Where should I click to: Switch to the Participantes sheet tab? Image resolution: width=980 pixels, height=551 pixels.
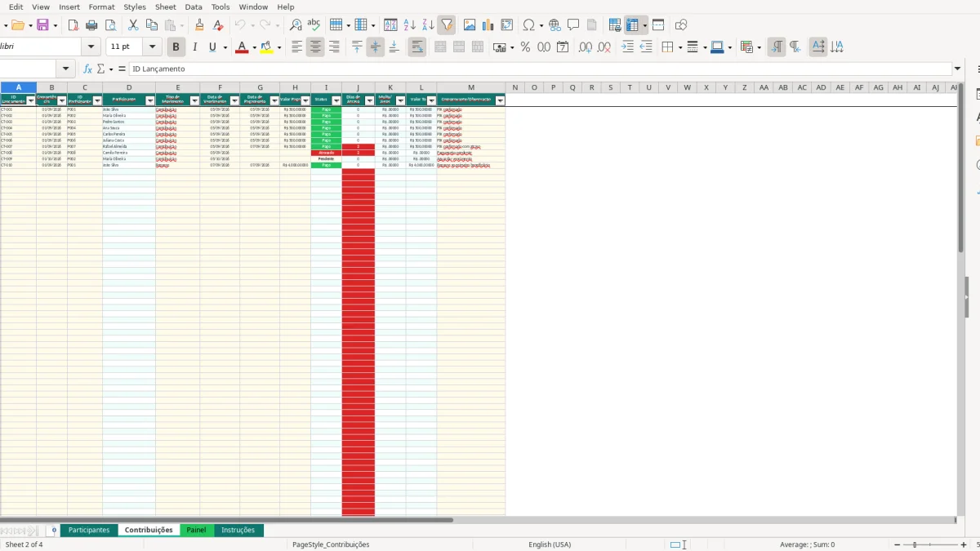(89, 530)
